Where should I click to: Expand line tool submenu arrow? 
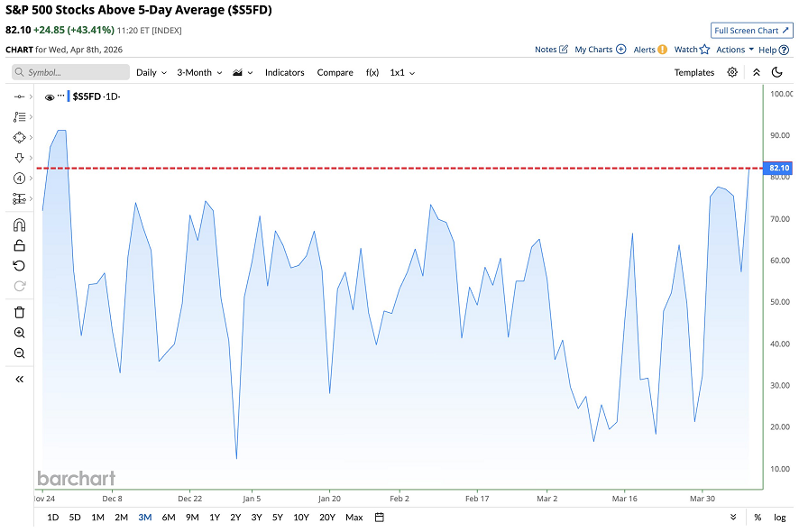(x=31, y=96)
